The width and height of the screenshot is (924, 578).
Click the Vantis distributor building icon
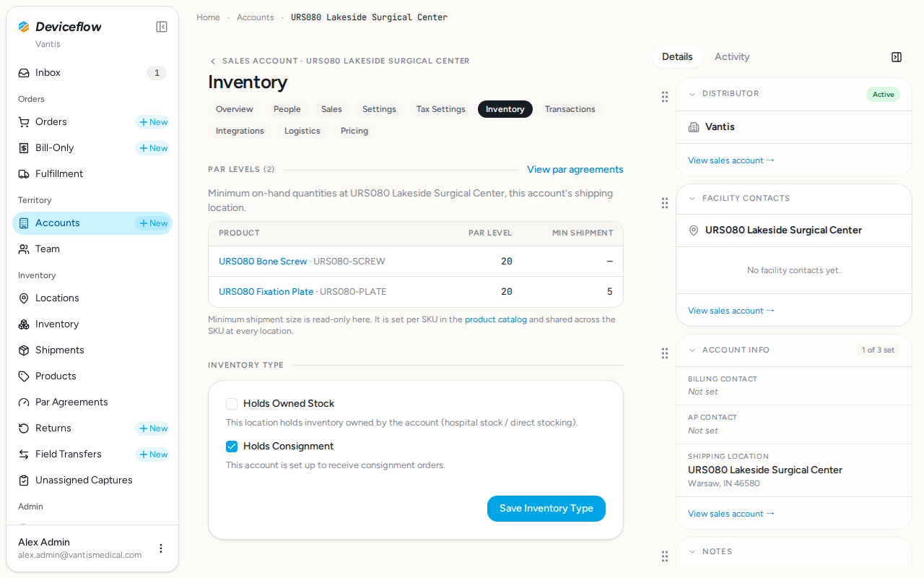[694, 127]
